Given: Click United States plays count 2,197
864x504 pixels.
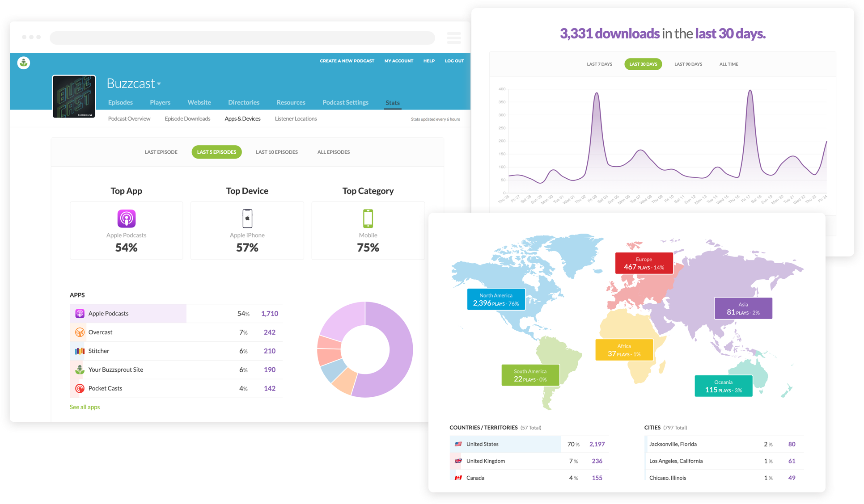Looking at the screenshot, I should point(597,444).
